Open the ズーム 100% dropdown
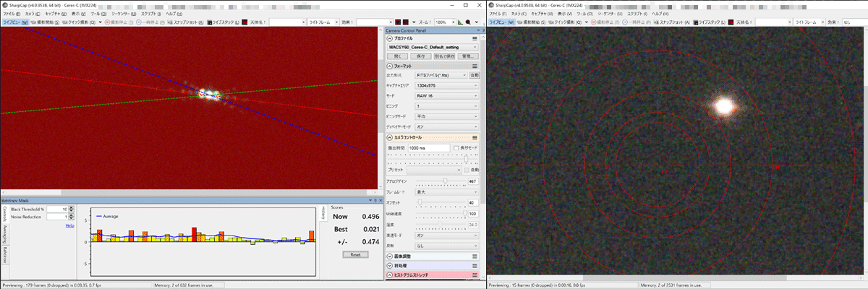This screenshot has width=868, height=289. coord(446,22)
